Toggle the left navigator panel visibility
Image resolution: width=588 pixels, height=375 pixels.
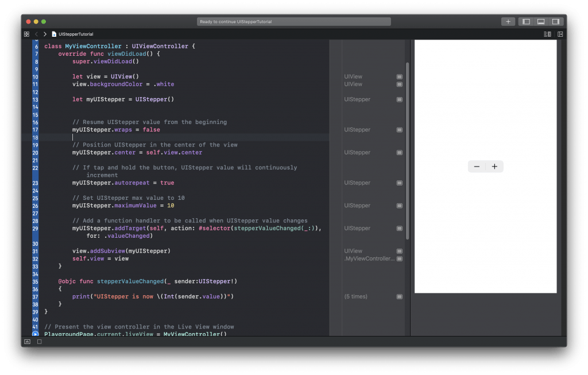click(526, 21)
